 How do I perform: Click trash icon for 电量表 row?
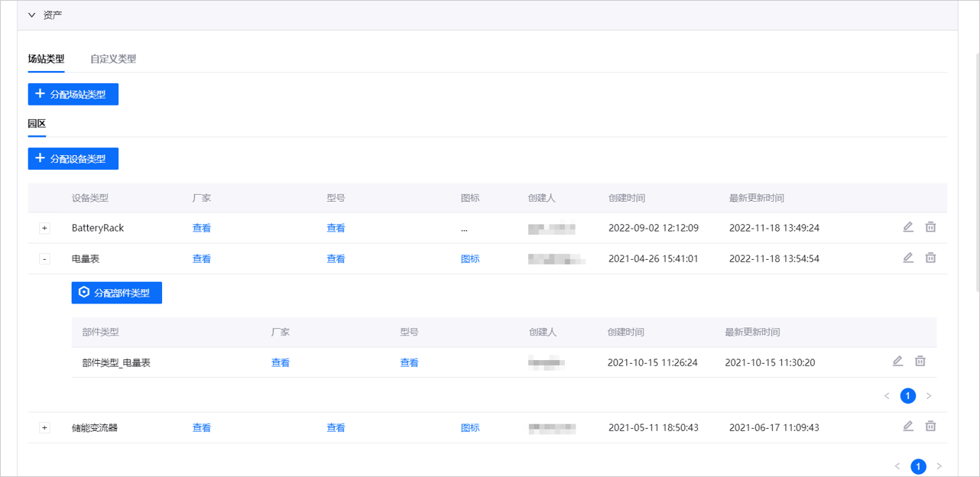click(930, 258)
